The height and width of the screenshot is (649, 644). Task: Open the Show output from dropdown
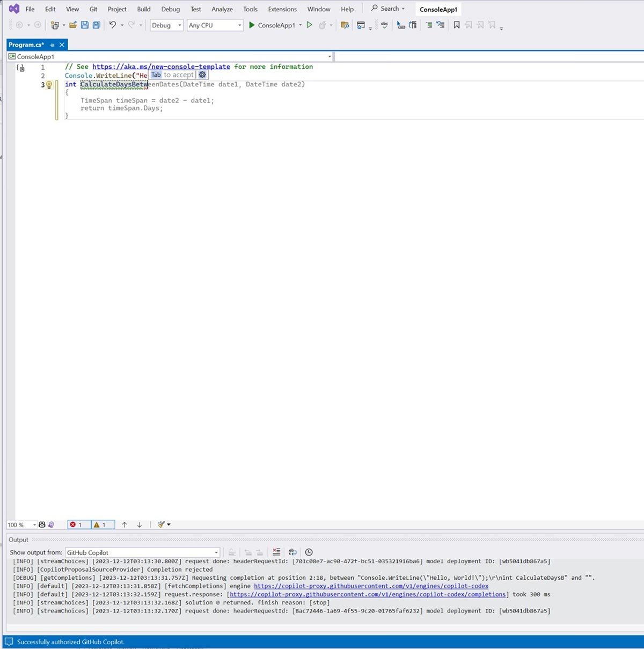click(142, 552)
